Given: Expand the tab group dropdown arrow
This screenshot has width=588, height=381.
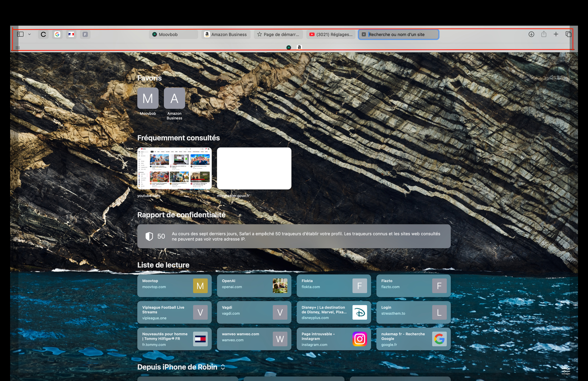Looking at the screenshot, I should coord(29,34).
